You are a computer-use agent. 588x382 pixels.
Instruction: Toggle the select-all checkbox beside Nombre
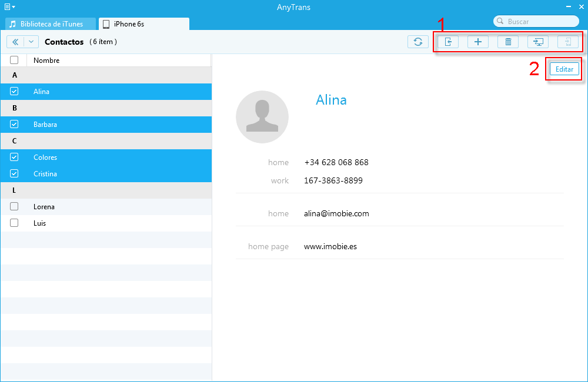[x=14, y=60]
